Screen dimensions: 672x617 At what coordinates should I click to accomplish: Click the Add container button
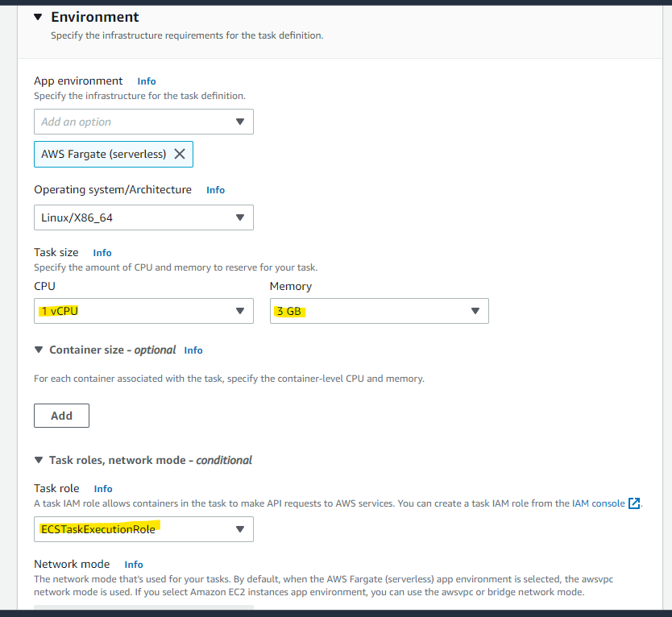(61, 415)
